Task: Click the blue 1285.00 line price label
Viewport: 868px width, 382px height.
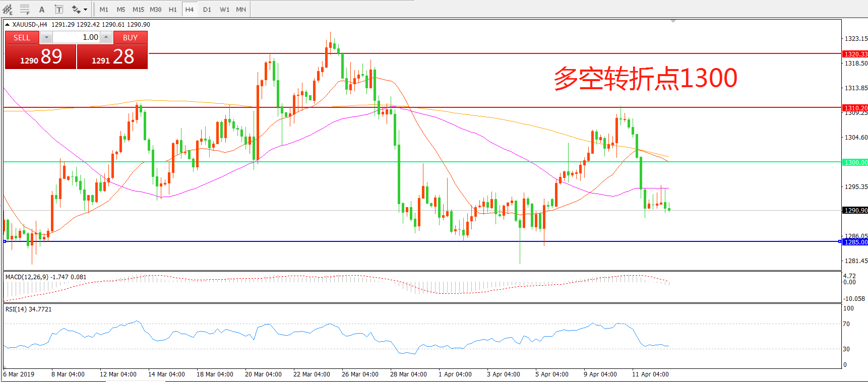Action: click(x=855, y=242)
